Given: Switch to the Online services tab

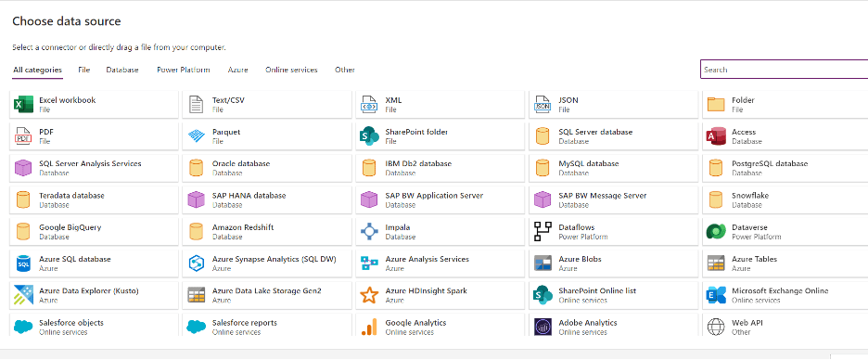Looking at the screenshot, I should [291, 70].
